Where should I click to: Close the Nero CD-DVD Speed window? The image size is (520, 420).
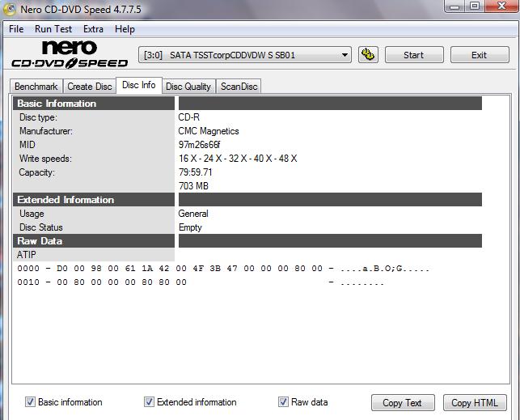tap(501, 6)
